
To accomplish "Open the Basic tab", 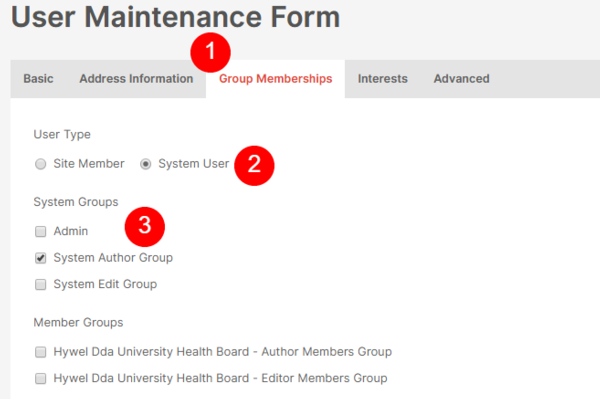I will pos(38,79).
